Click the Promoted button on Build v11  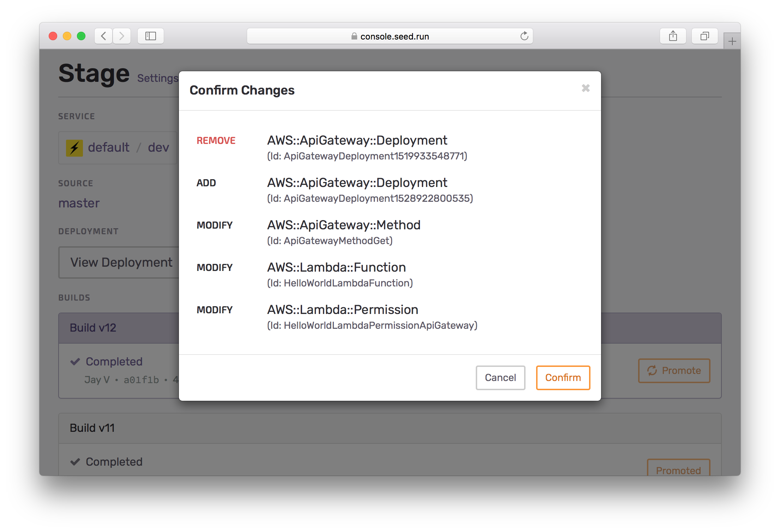coord(678,470)
